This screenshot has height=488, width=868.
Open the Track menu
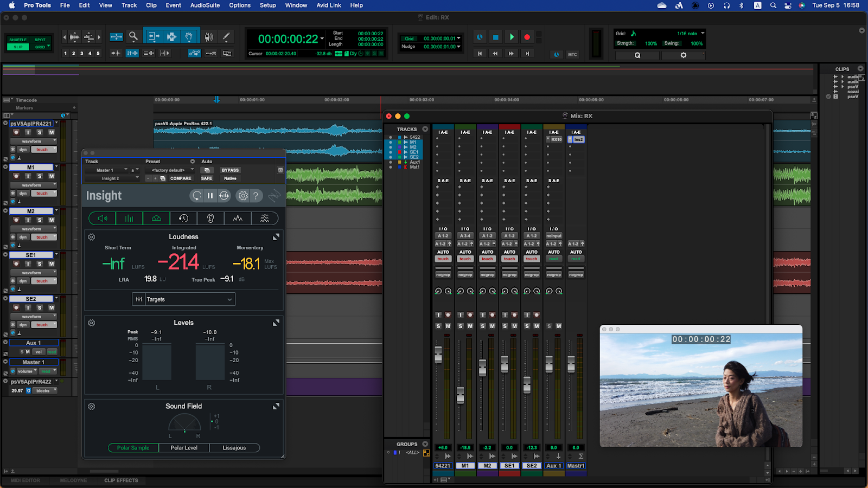coord(129,5)
